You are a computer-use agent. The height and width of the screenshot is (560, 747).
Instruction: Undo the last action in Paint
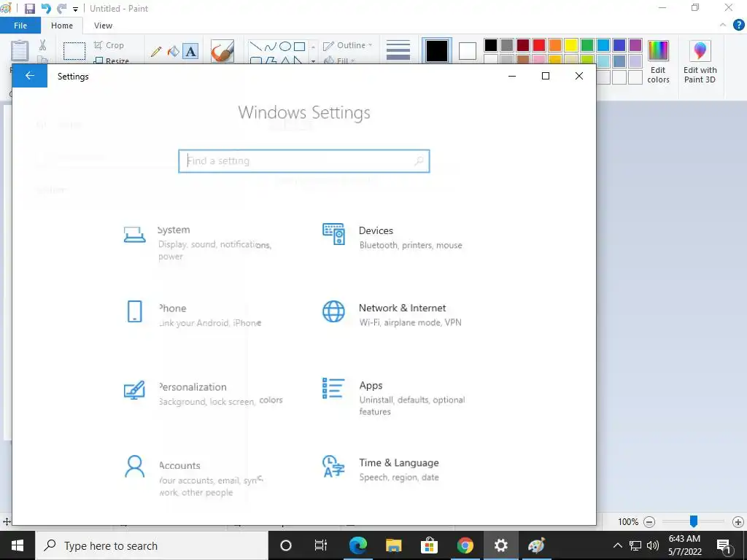[x=46, y=9]
